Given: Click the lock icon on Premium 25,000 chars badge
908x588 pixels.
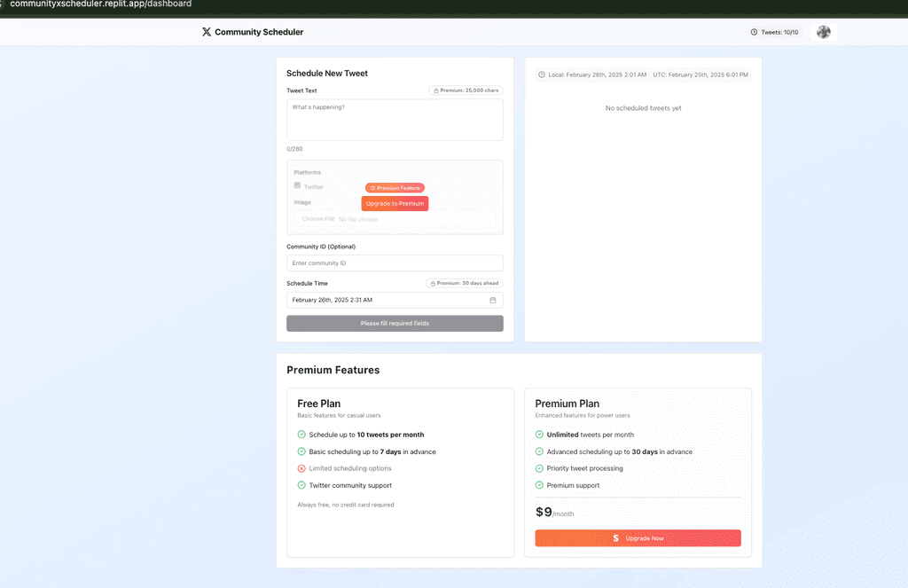Looking at the screenshot, I should [437, 90].
